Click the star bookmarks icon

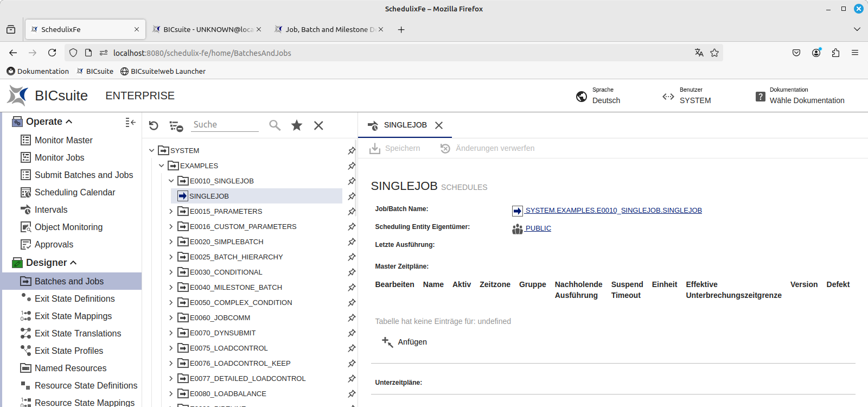(297, 125)
